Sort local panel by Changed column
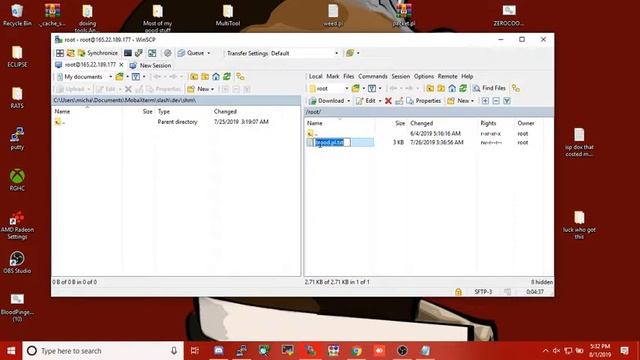640x360 pixels. pyautogui.click(x=225, y=111)
